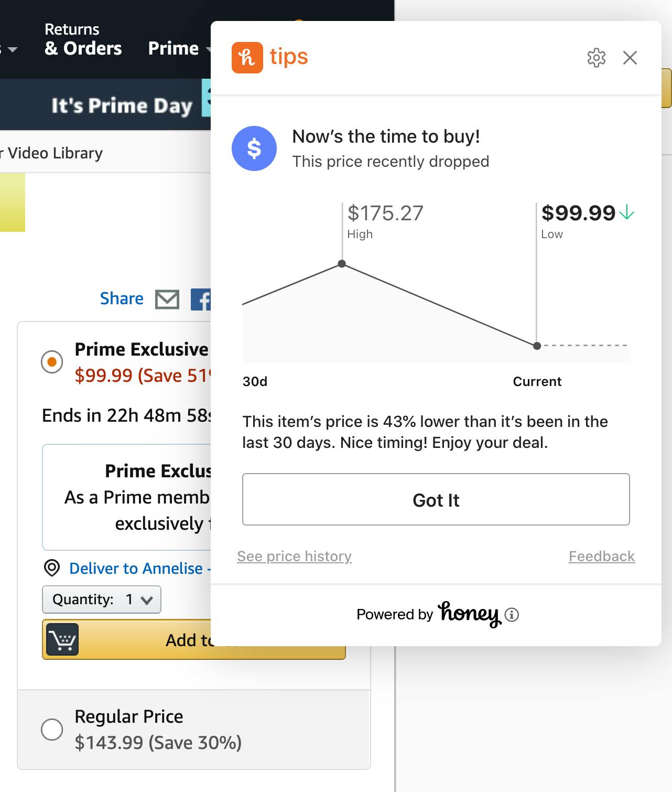
Task: Click the shopping cart icon
Action: coord(62,639)
